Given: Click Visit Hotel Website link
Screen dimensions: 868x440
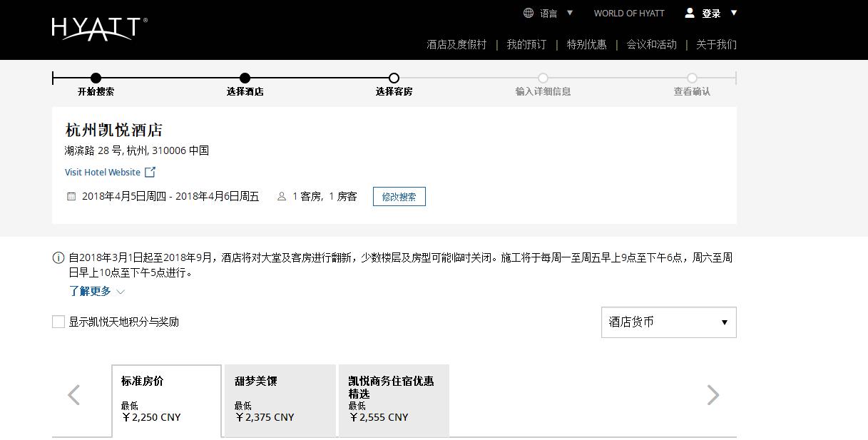Looking at the screenshot, I should click(103, 172).
